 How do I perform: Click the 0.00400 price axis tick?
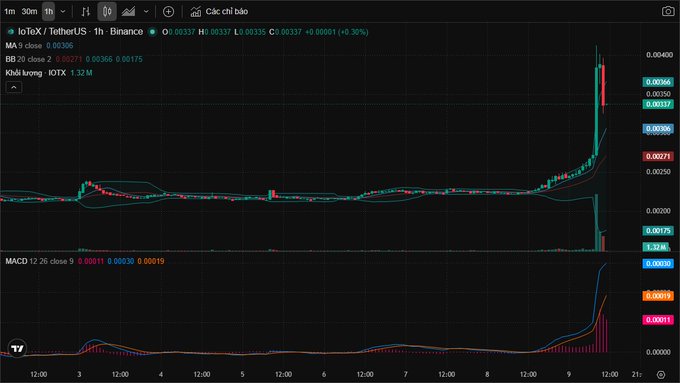pyautogui.click(x=659, y=55)
